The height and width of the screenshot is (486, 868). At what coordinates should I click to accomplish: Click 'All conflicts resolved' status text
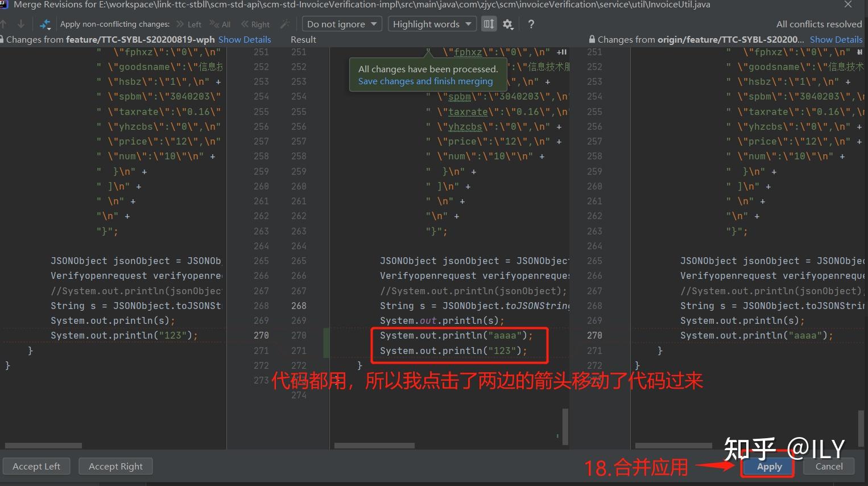coord(819,24)
